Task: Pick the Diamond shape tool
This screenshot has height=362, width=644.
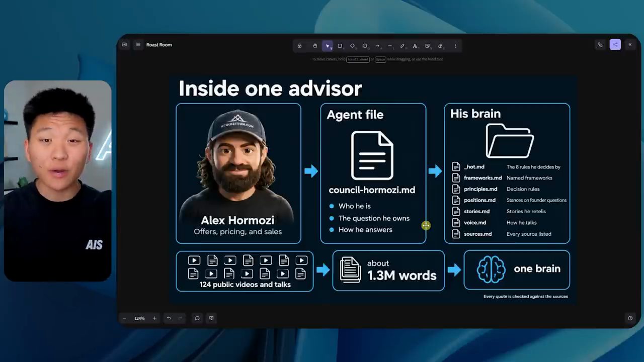Action: pos(352,46)
